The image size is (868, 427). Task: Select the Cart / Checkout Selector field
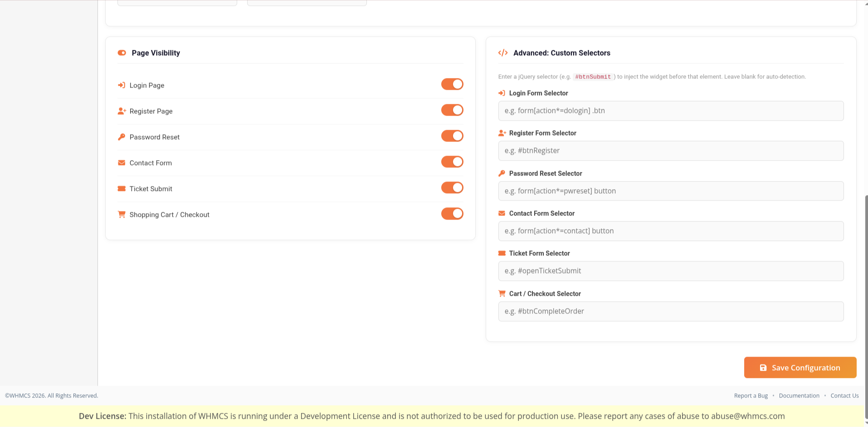(670, 311)
